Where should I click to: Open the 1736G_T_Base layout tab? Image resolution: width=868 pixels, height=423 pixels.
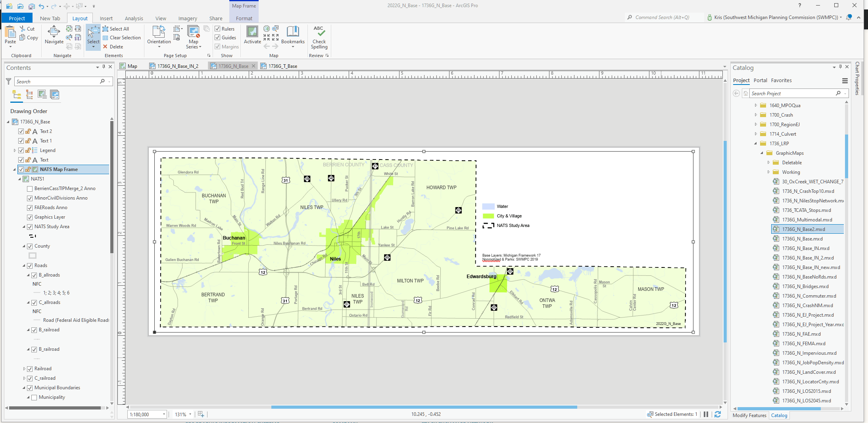(x=283, y=66)
